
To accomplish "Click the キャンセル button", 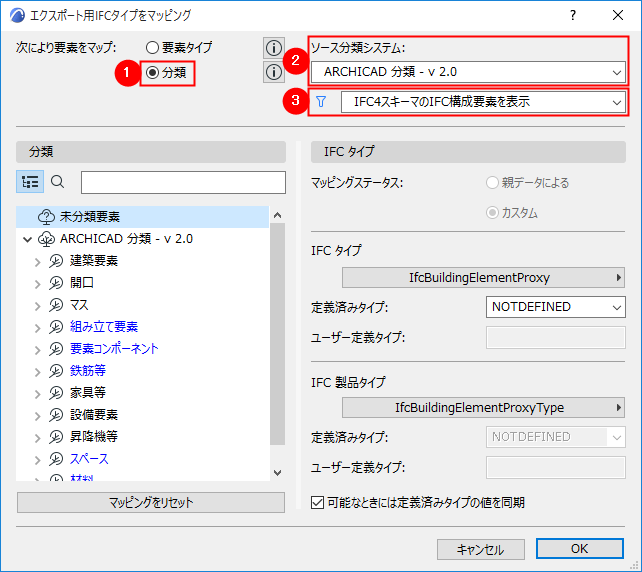I will pos(481,549).
